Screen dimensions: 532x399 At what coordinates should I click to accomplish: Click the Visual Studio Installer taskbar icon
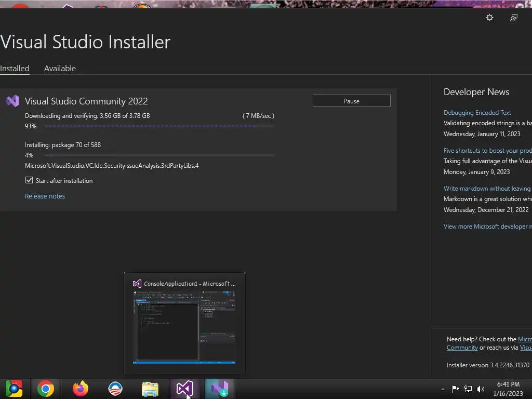[220, 389]
